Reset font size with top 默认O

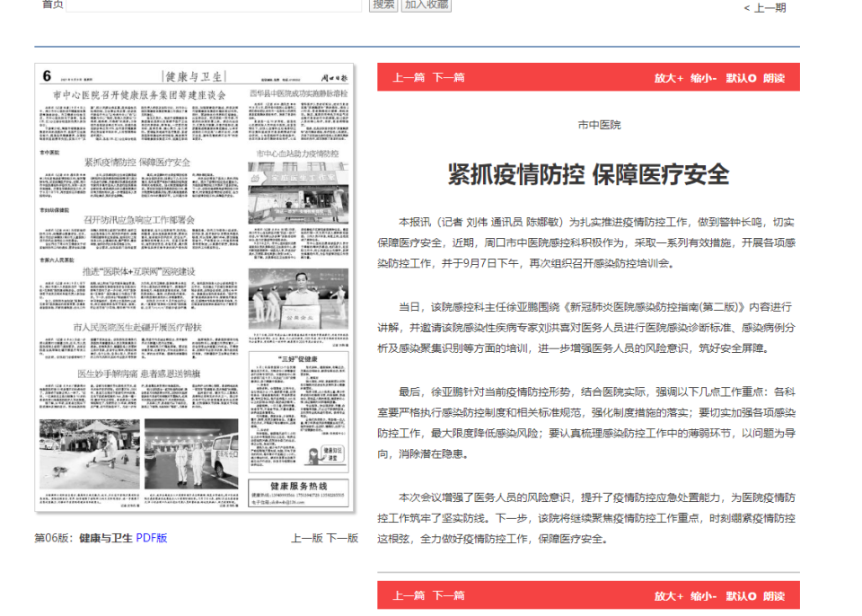point(741,78)
